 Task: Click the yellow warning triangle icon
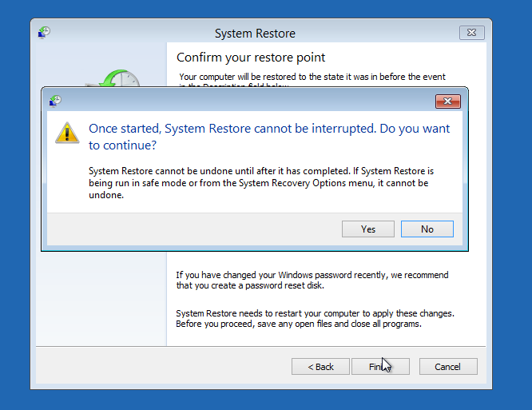[67, 133]
